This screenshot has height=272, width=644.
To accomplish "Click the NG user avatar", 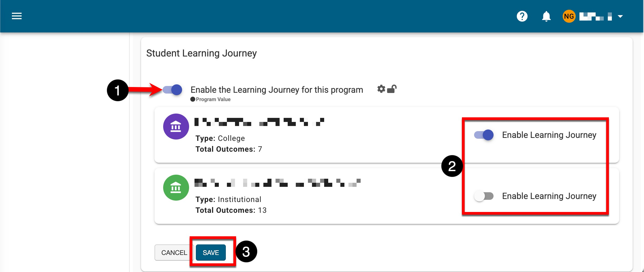I will point(569,16).
